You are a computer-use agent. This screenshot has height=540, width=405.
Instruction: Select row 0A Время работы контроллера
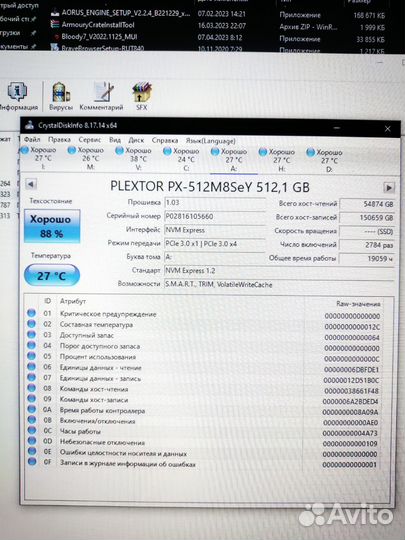204,411
